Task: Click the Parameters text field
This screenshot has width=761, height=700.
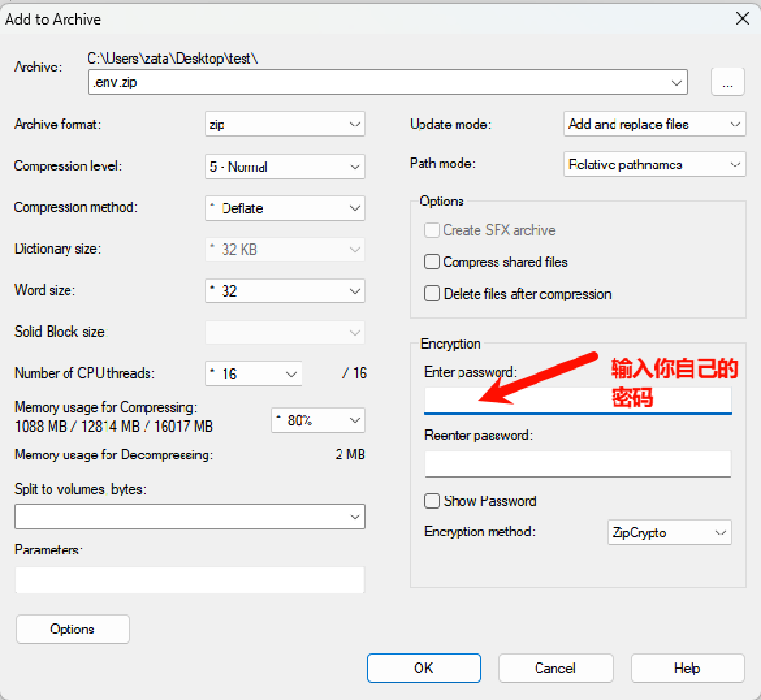Action: (189, 580)
